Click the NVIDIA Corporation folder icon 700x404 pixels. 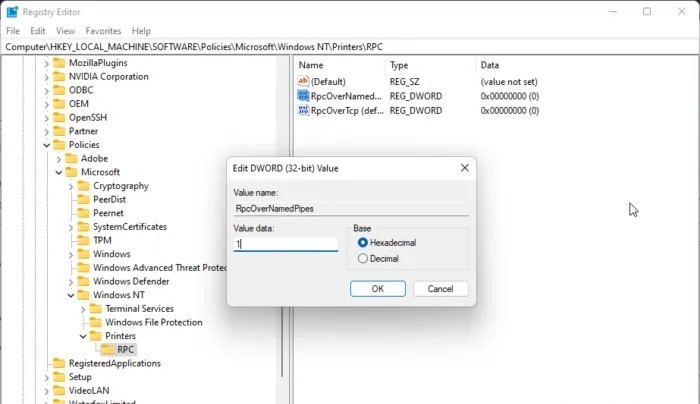(59, 76)
